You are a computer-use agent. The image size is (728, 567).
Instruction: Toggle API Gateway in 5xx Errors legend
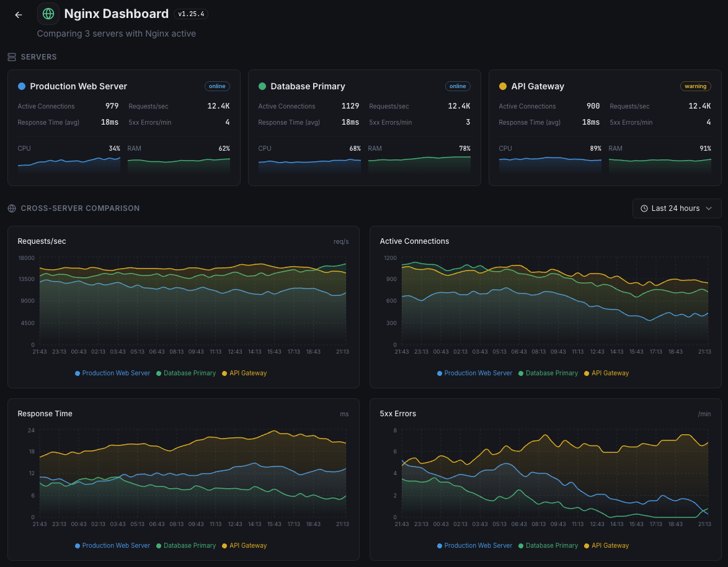606,545
